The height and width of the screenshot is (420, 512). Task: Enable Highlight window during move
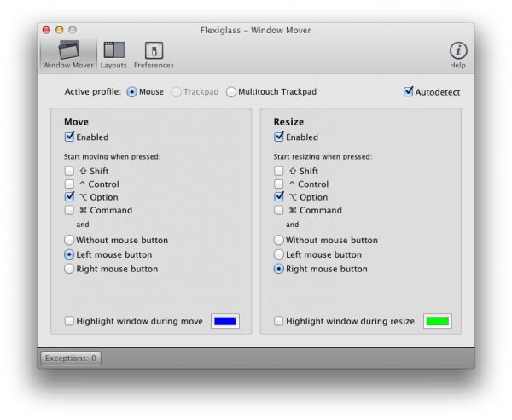click(69, 321)
